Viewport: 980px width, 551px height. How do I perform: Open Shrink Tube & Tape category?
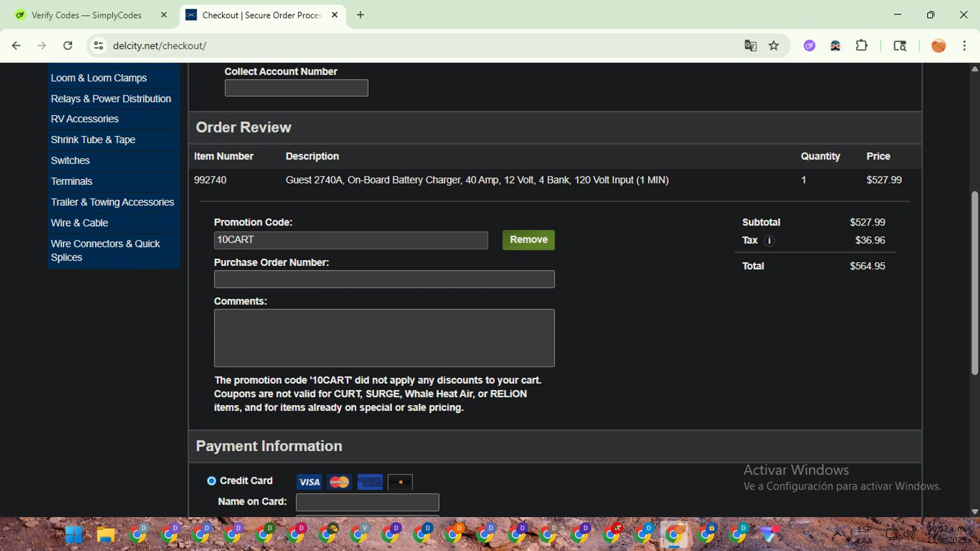(93, 140)
